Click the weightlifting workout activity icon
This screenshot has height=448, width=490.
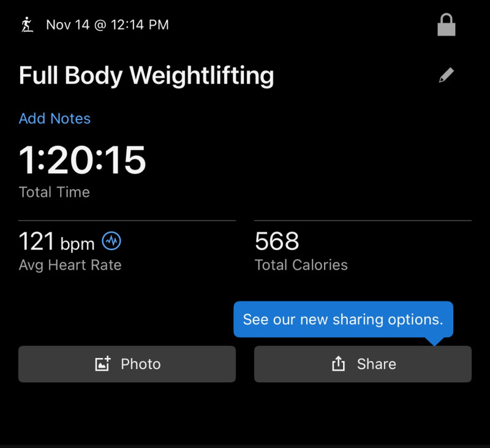coord(26,23)
